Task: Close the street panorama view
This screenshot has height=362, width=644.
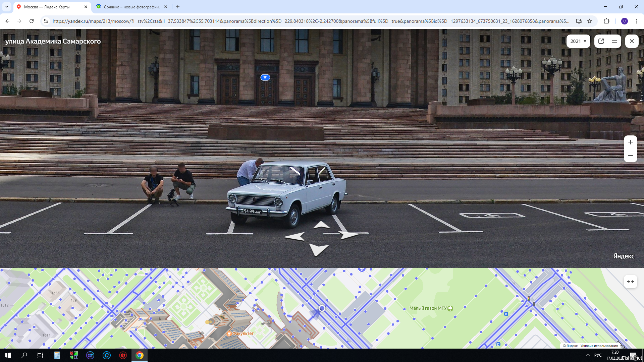Action: 632,41
